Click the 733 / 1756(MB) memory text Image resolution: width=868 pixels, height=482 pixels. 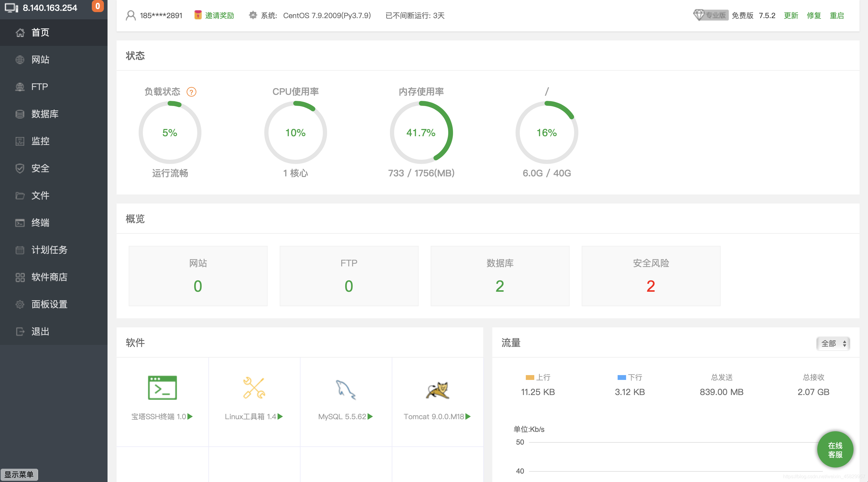pyautogui.click(x=421, y=173)
